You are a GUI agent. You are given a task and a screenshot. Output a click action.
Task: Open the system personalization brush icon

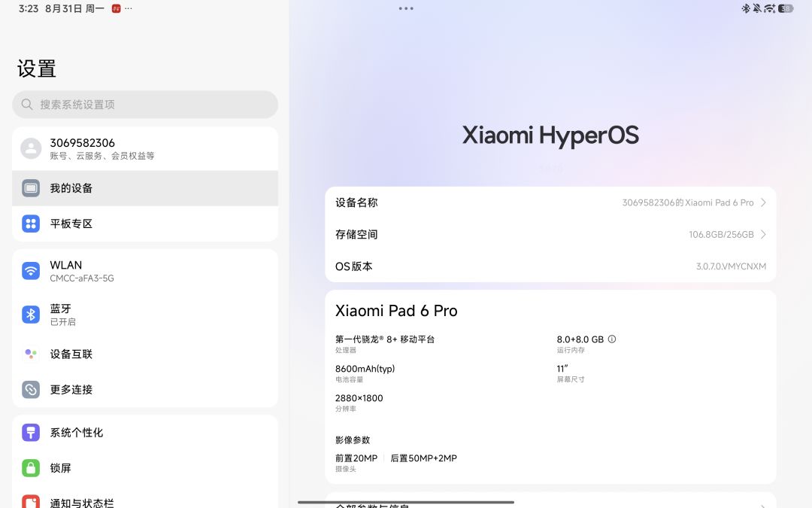(x=31, y=432)
